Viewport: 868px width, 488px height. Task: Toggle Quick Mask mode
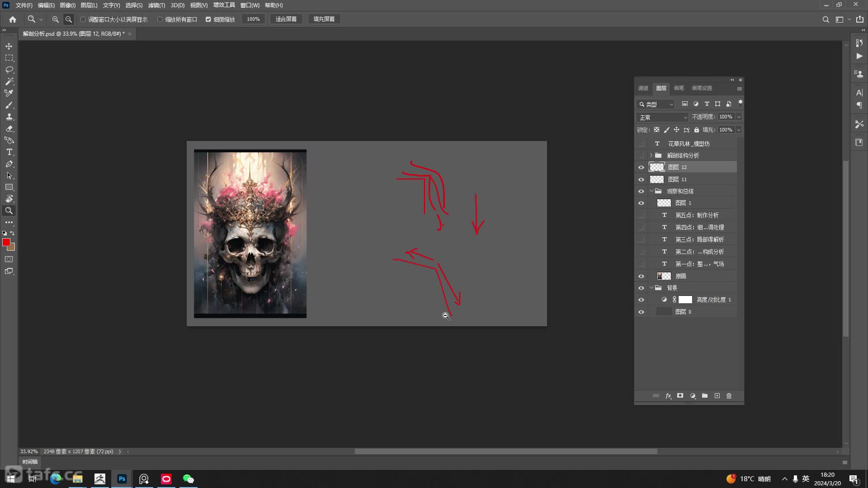(x=9, y=259)
